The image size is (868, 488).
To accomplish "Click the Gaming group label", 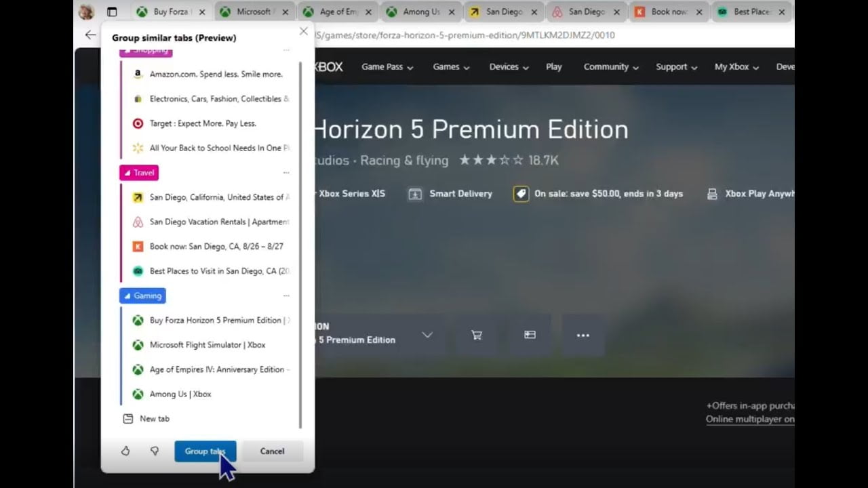I will click(x=142, y=296).
